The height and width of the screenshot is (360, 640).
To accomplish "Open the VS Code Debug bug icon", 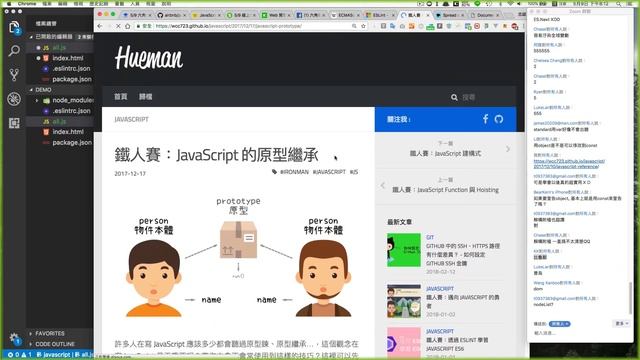I will click(x=14, y=99).
